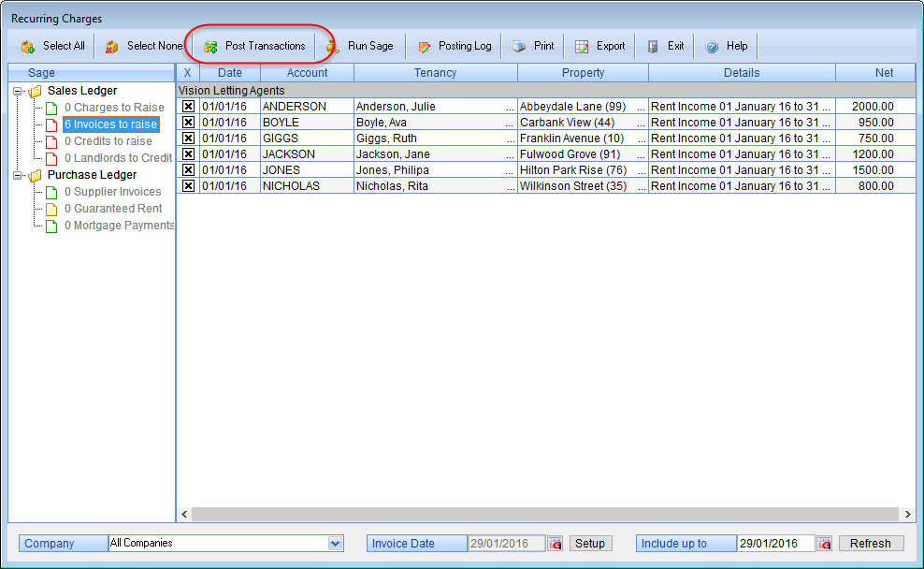
Task: Click the green page icon for Supplier Invoices
Action: coord(51,192)
